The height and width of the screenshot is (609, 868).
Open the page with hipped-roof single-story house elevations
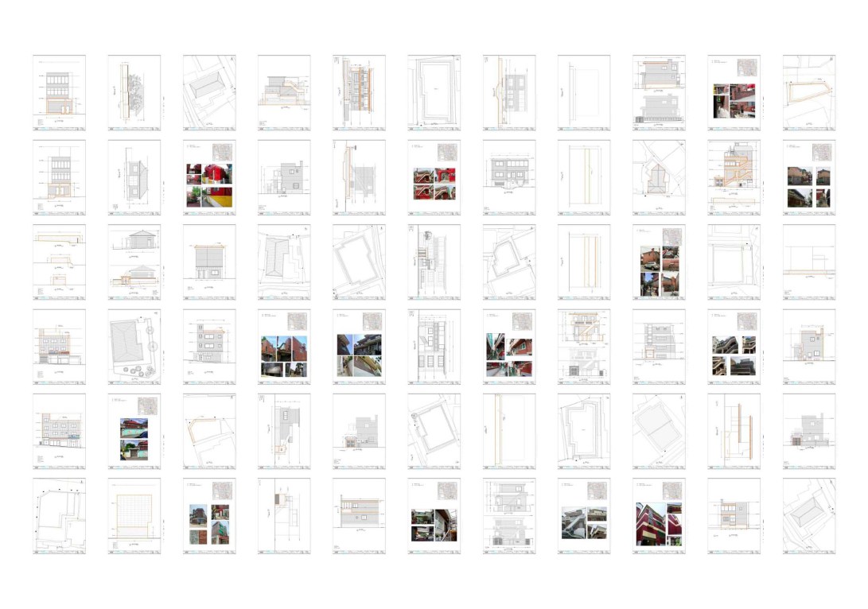coord(134,263)
